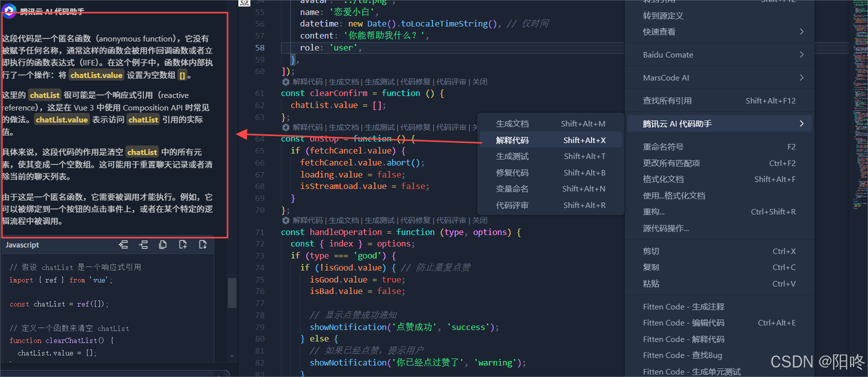This screenshot has width=868, height=377.
Task: Choose 查找所有引用 from the context menu
Action: coord(719,100)
